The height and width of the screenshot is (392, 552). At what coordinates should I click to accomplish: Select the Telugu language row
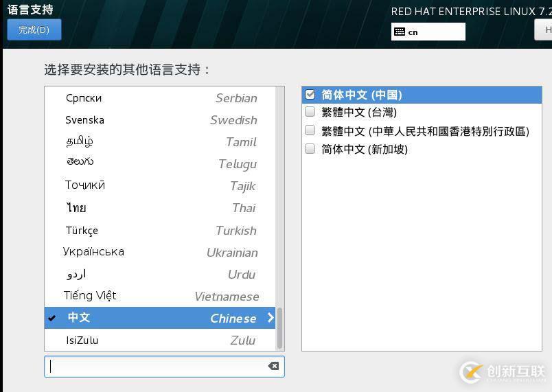tap(160, 163)
